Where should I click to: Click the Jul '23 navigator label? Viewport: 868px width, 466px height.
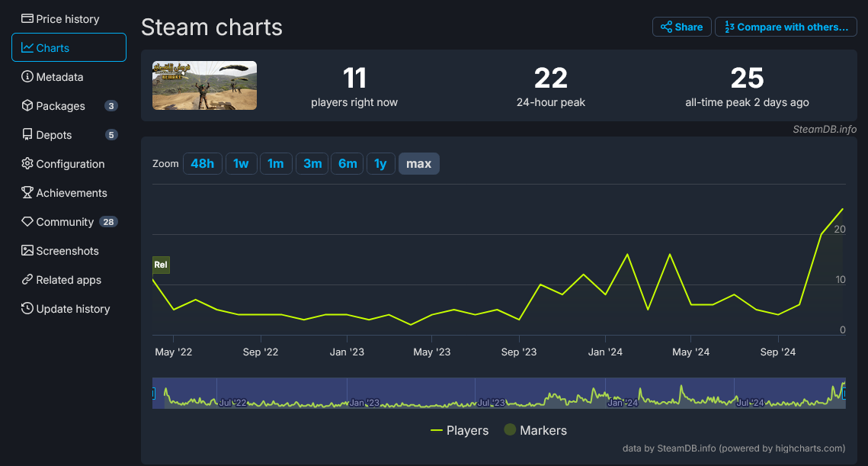pos(491,403)
